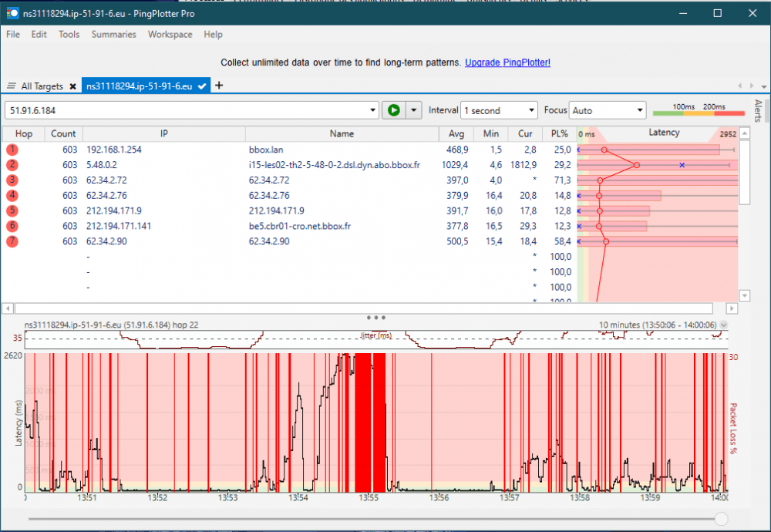Expand the 10 minutes timeline range chevron
The image size is (771, 532).
point(723,325)
